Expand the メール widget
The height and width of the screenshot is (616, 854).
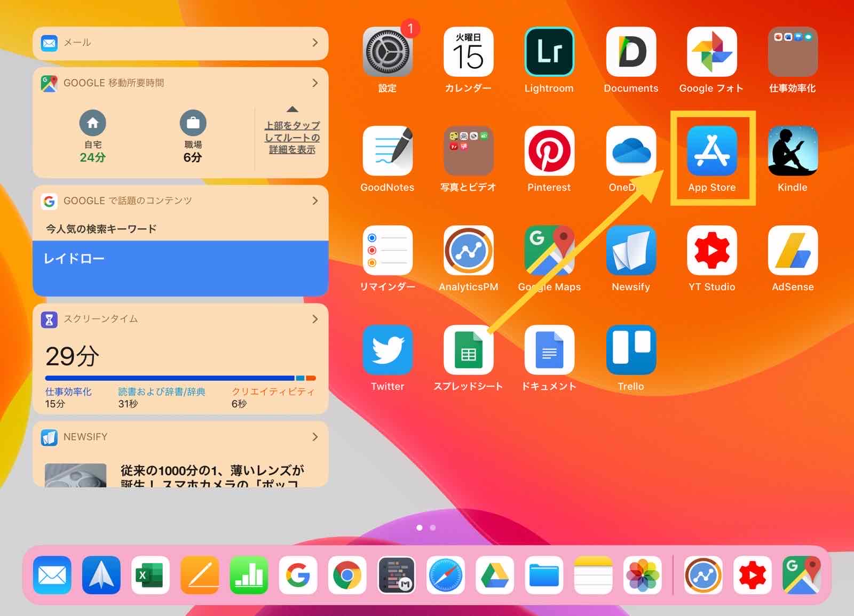coord(315,43)
